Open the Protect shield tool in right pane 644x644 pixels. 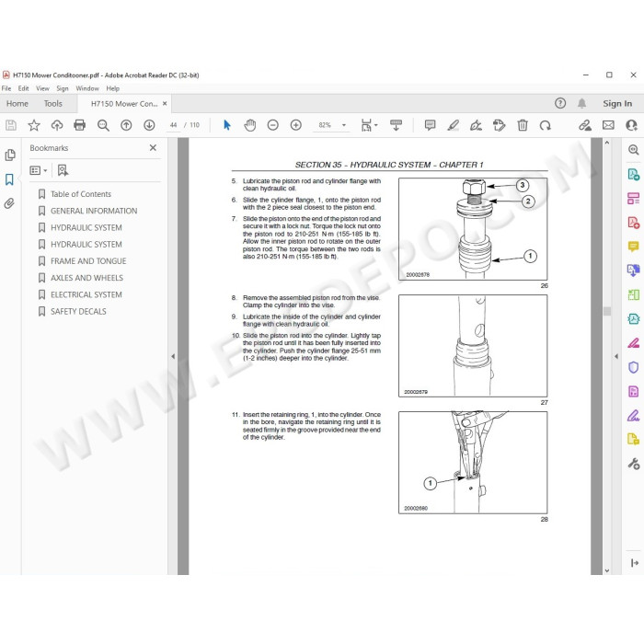[633, 367]
